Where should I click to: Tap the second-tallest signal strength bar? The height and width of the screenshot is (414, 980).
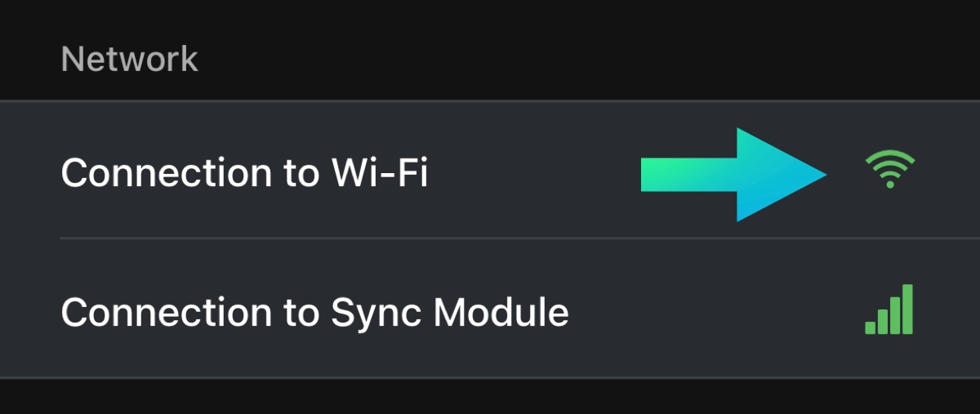pyautogui.click(x=895, y=315)
